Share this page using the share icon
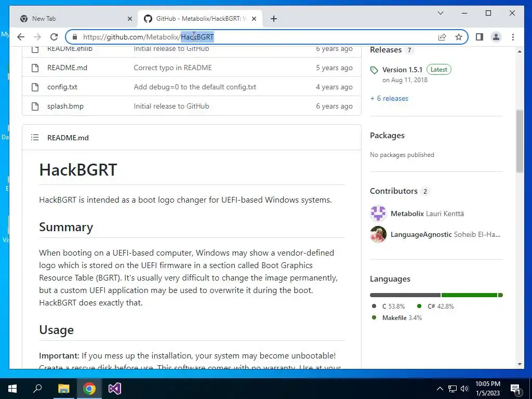Screen dimensions: 532x399 [x=442, y=37]
